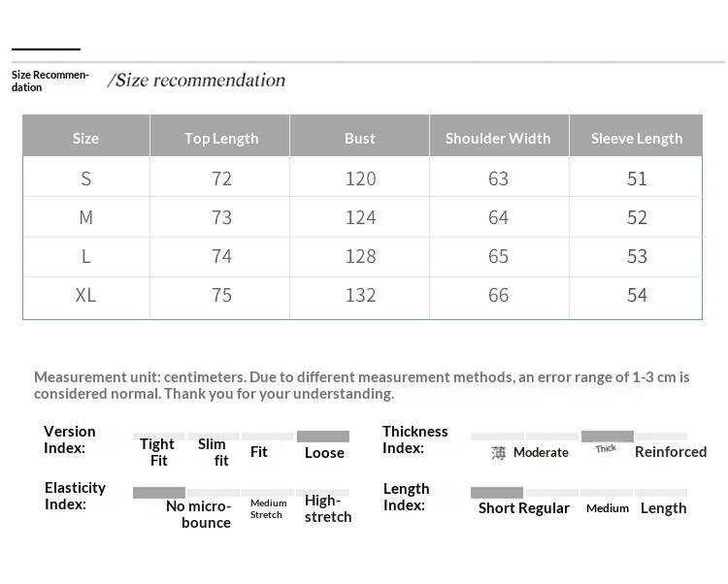Choose the Reinforced thickness label
Viewport: 728px width, 584px height.
pyautogui.click(x=671, y=452)
